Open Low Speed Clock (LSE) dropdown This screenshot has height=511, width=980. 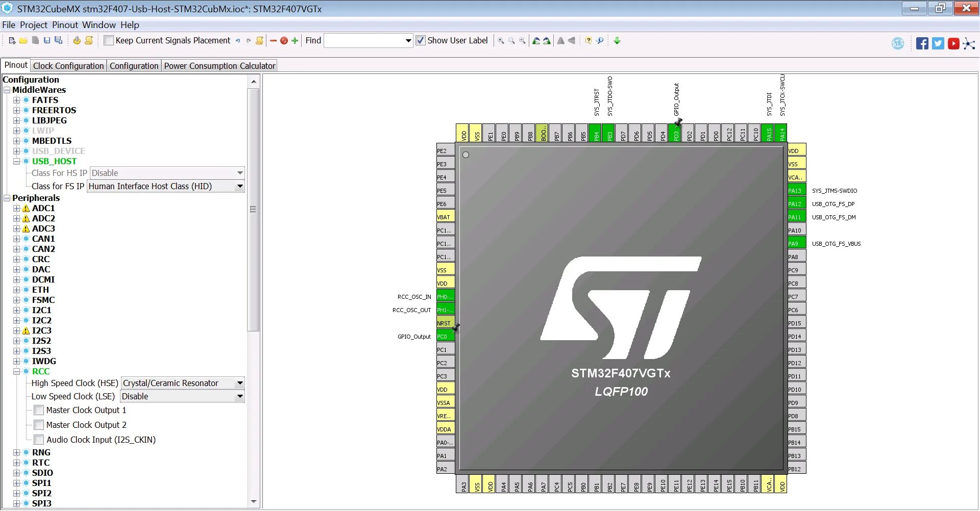[239, 396]
